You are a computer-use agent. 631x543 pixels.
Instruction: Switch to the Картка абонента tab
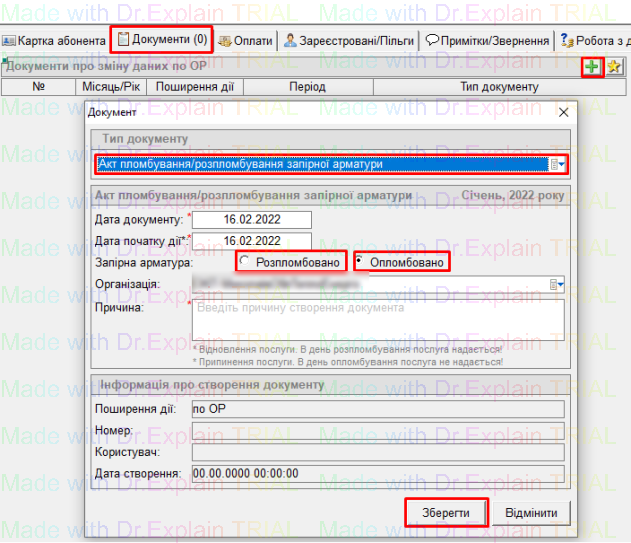click(x=55, y=41)
